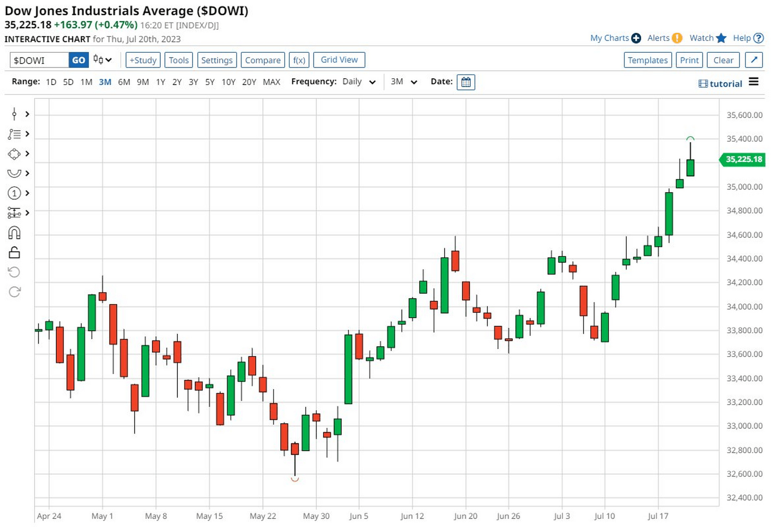778x532 pixels.
Task: Click the green high marker above last candle
Action: coord(690,138)
